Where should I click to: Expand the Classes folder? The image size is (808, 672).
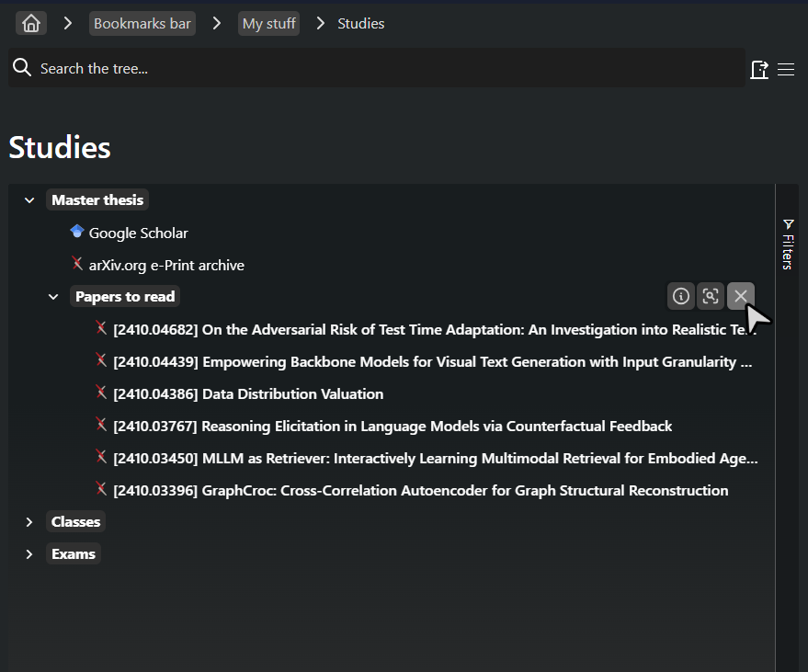click(x=29, y=522)
